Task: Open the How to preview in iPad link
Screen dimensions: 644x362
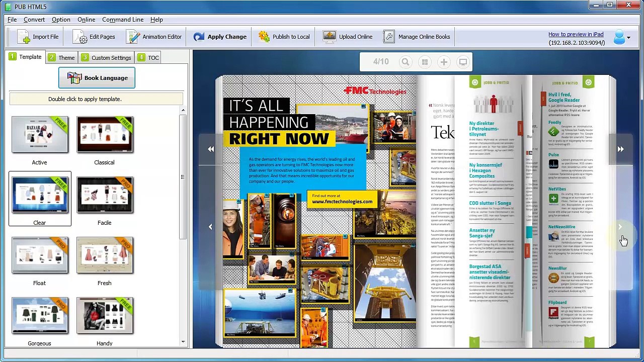Action: (576, 34)
